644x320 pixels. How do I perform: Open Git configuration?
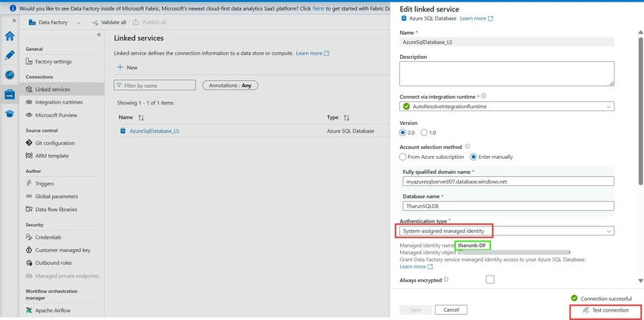point(55,143)
